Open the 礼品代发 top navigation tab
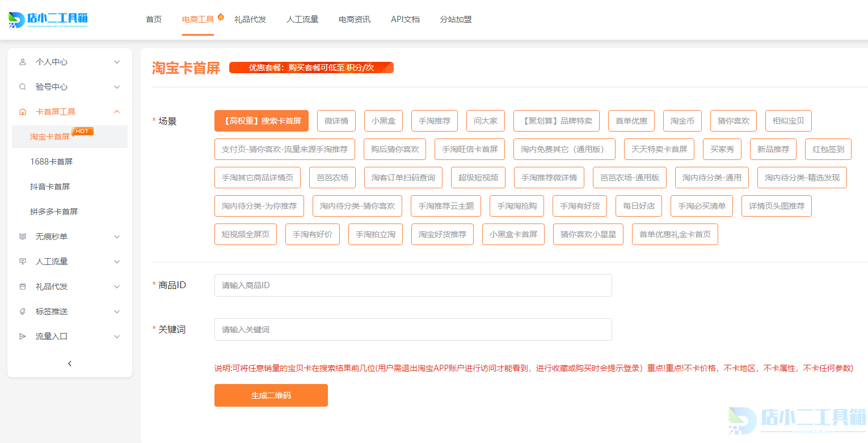 [250, 19]
